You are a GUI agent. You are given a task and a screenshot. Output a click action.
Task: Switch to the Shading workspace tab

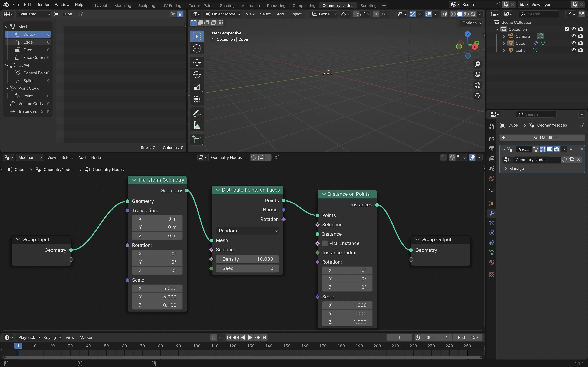coord(227,5)
